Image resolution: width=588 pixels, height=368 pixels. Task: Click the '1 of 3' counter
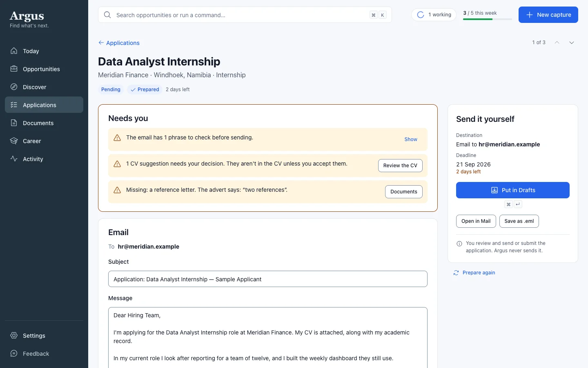[x=539, y=43]
